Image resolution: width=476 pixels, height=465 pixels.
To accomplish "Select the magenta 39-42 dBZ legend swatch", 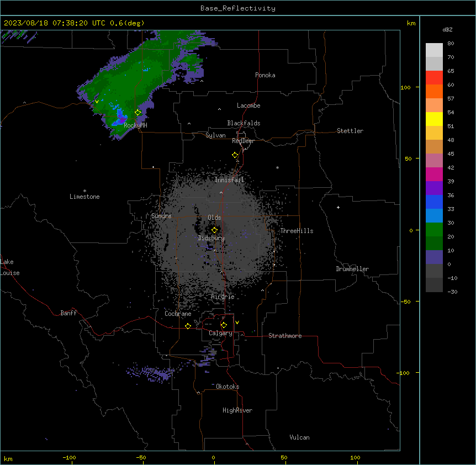I will point(434,174).
